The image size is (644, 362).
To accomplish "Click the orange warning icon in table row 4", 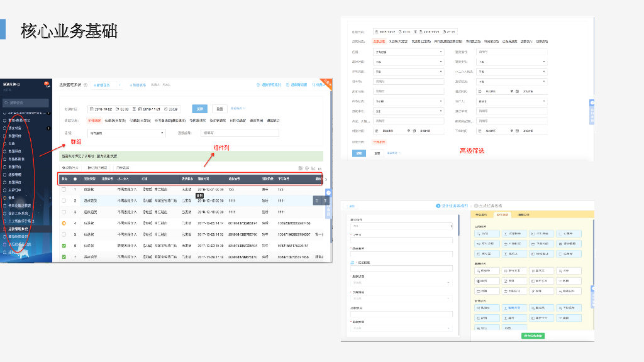I will tap(64, 222).
